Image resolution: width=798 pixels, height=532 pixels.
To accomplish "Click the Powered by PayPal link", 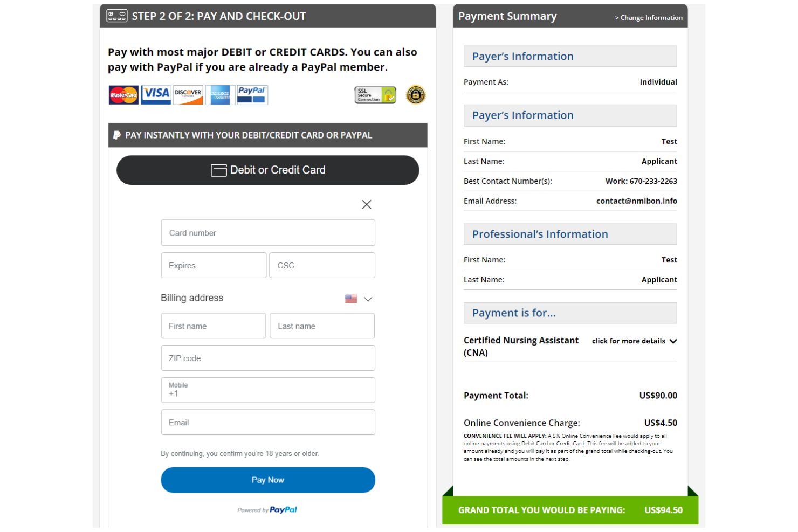I will [x=268, y=509].
